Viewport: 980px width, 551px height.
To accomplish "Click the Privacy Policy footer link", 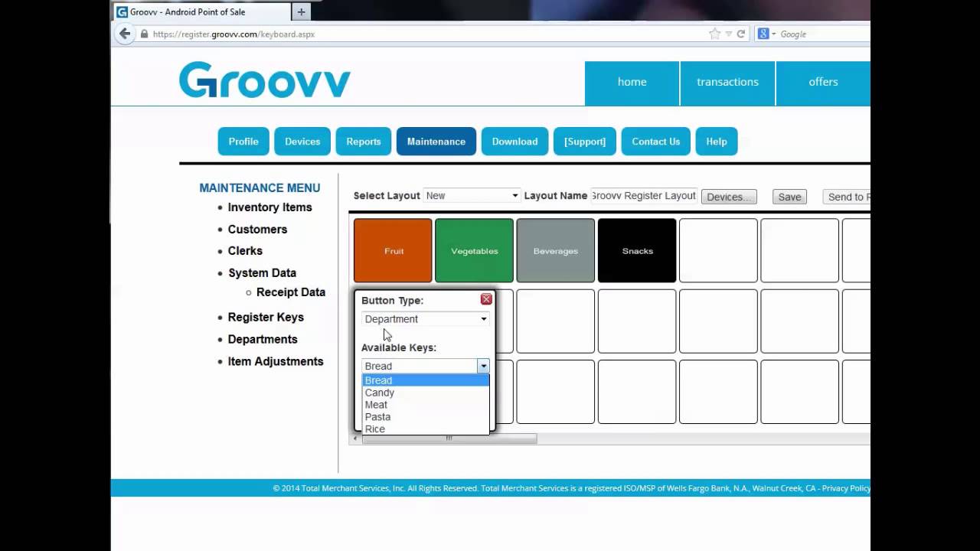I will pyautogui.click(x=846, y=488).
